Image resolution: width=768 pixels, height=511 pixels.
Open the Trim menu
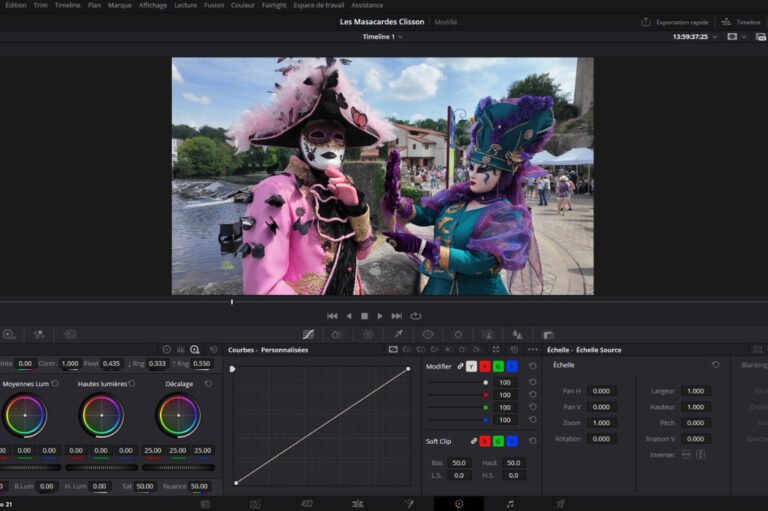coord(41,5)
